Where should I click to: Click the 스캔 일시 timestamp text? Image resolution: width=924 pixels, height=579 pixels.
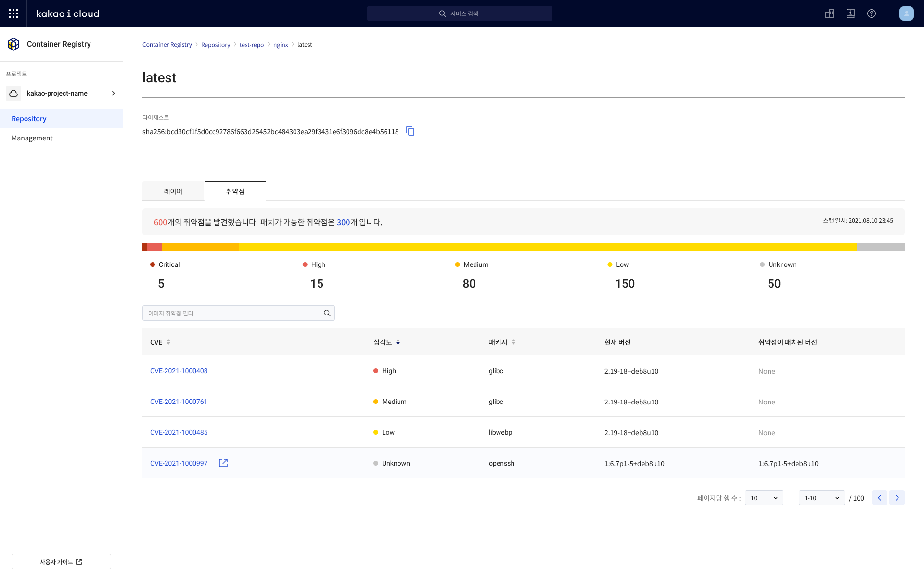[x=858, y=221]
